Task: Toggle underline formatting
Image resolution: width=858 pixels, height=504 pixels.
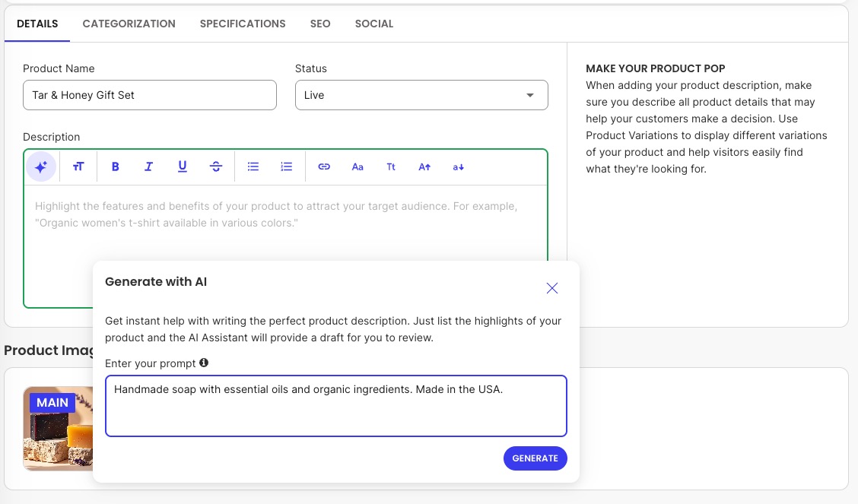Action: click(x=183, y=166)
